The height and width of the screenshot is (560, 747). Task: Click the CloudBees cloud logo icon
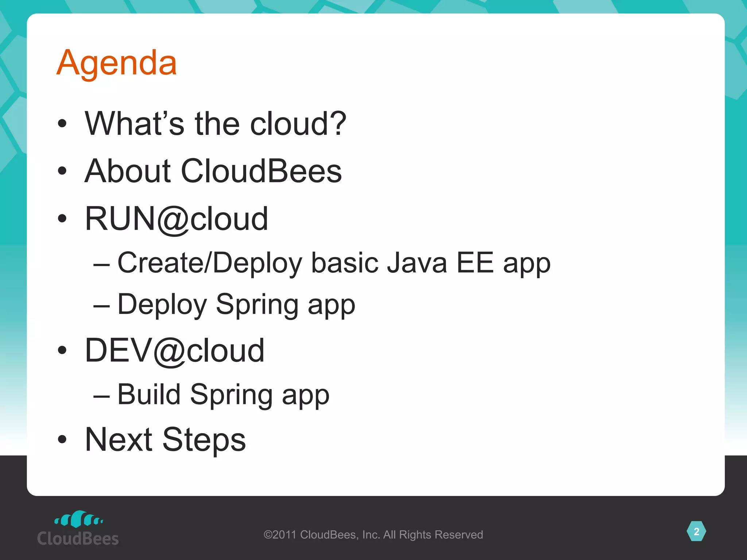tap(78, 520)
